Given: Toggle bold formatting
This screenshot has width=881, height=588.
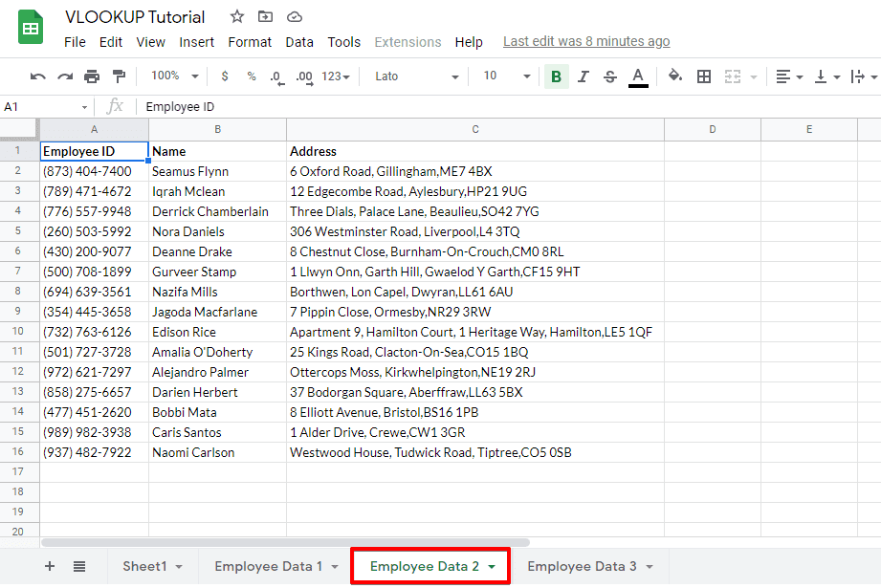Looking at the screenshot, I should pyautogui.click(x=556, y=75).
